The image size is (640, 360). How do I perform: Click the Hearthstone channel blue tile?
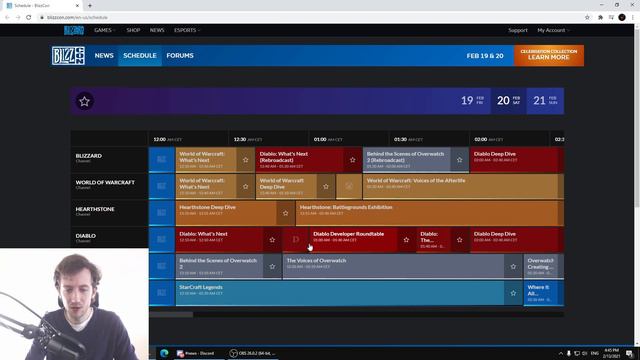(x=162, y=213)
